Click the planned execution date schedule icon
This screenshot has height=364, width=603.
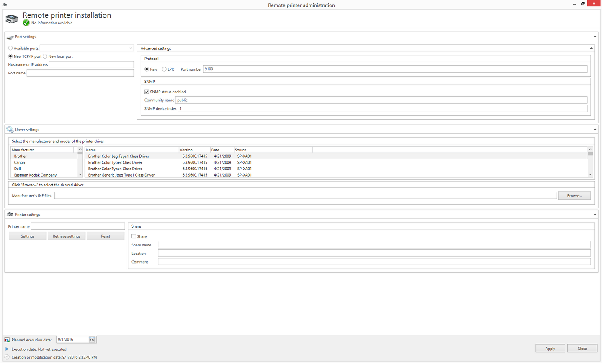click(7, 340)
